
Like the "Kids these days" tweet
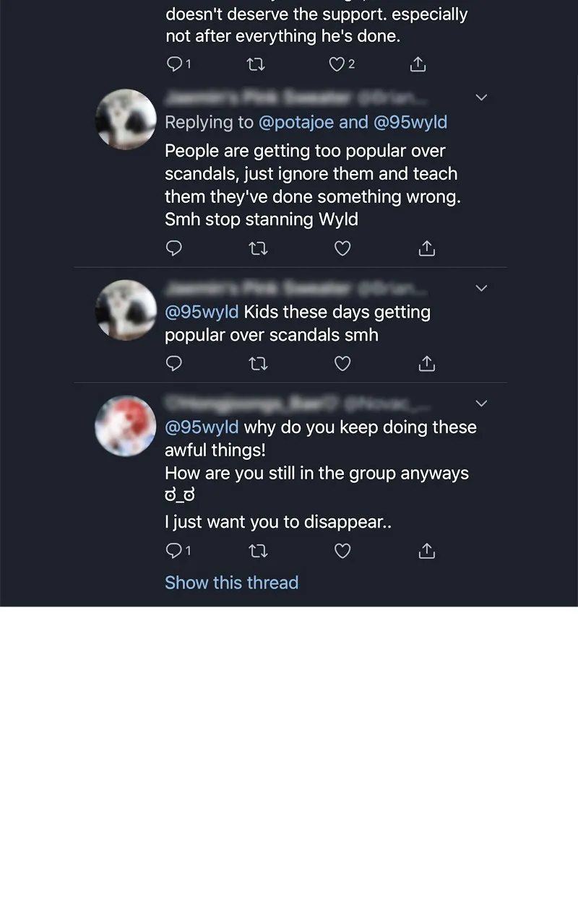point(342,363)
